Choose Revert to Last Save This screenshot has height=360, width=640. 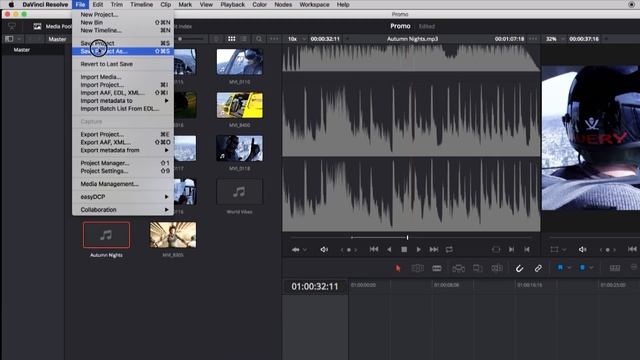point(123,64)
